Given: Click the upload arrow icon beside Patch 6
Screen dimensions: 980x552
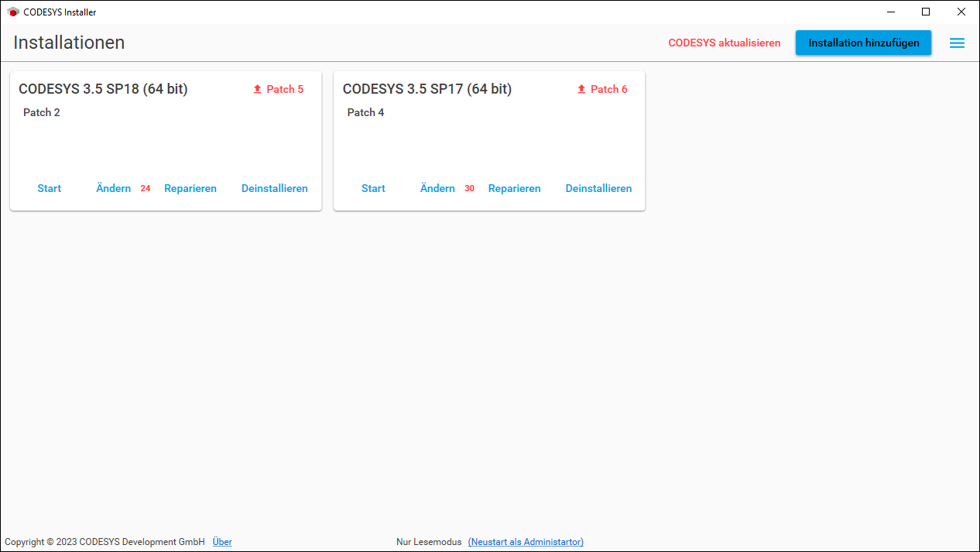Looking at the screenshot, I should 581,89.
